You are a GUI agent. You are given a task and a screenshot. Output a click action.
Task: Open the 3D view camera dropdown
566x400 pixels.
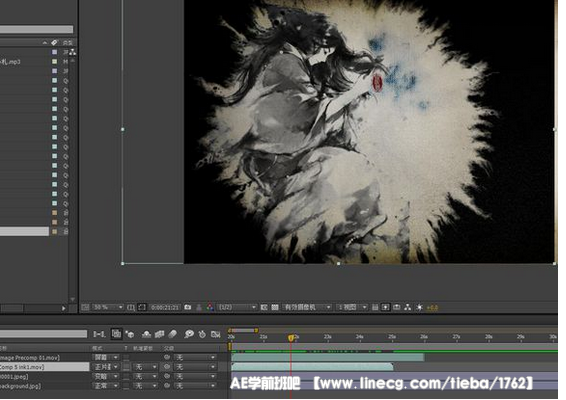coord(307,308)
